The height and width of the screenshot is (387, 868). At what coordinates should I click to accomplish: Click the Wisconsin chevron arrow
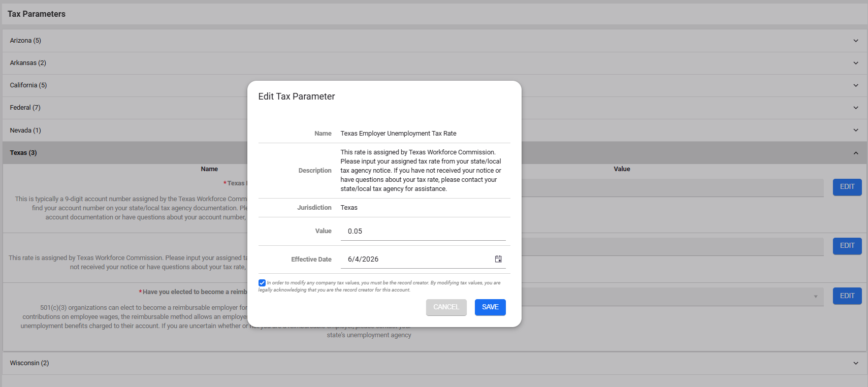[x=856, y=363]
